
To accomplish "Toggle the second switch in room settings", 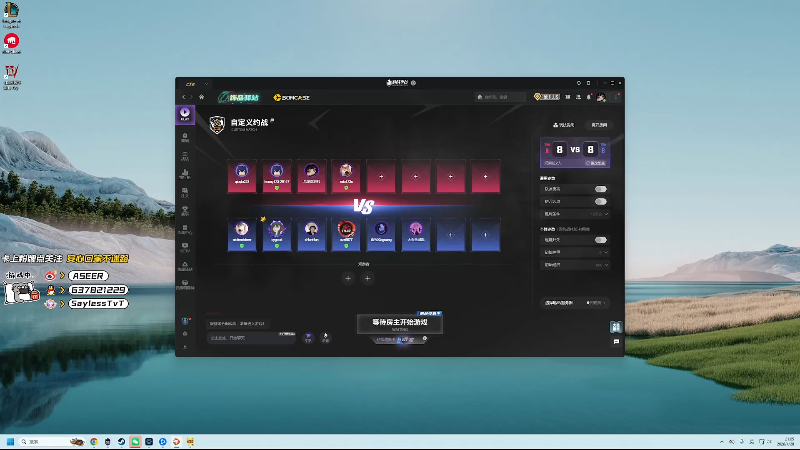I will pyautogui.click(x=601, y=202).
